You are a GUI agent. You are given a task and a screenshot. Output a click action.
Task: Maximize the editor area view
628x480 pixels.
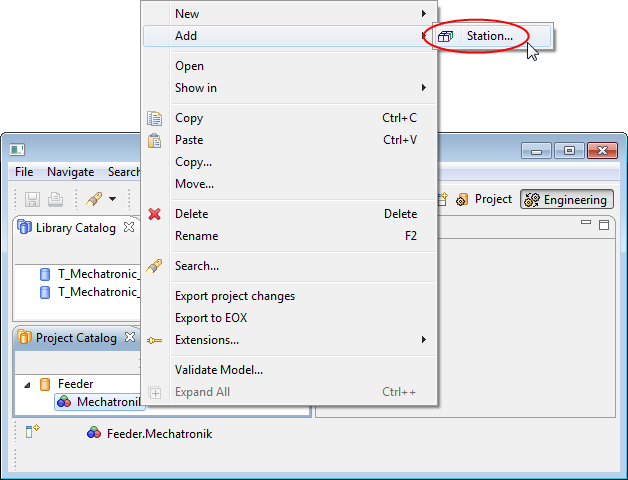pyautogui.click(x=604, y=225)
